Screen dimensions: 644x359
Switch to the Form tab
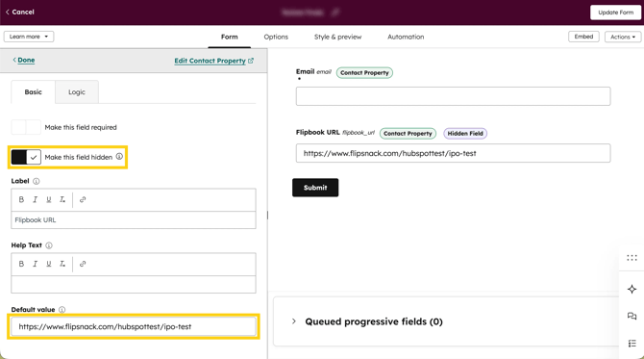tap(229, 37)
